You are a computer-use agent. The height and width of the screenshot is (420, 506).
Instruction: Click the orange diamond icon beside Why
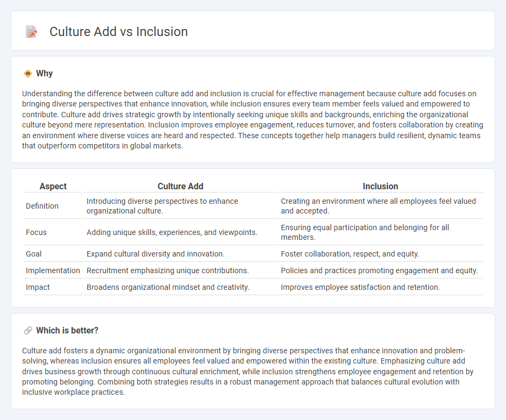tap(28, 74)
